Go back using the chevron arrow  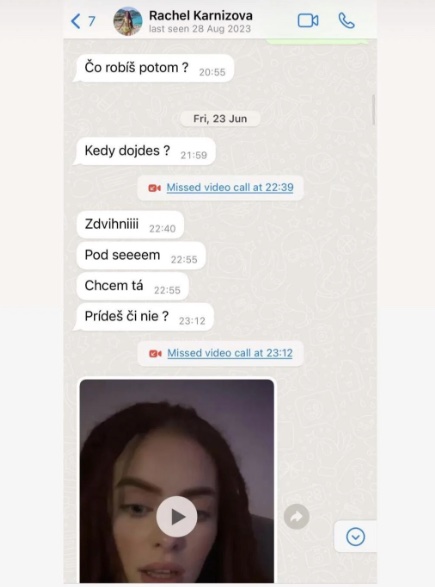[x=76, y=21]
